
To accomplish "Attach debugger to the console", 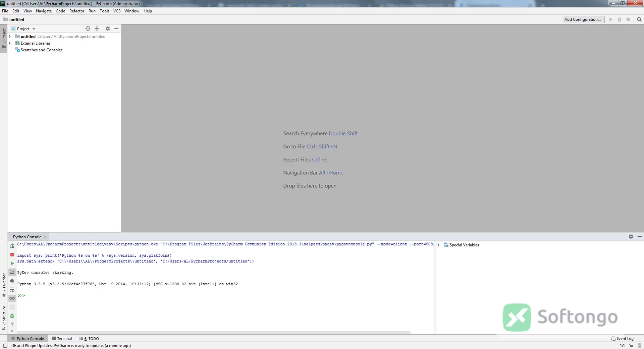I will click(x=12, y=316).
